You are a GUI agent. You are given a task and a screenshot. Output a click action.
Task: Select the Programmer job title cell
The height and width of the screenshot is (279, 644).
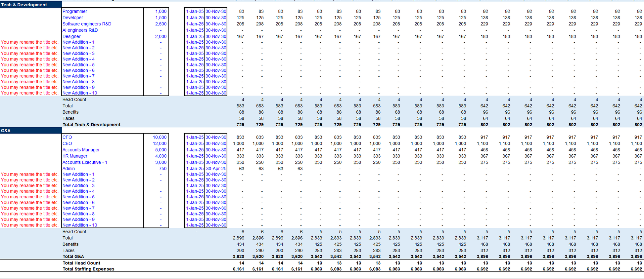(x=75, y=11)
